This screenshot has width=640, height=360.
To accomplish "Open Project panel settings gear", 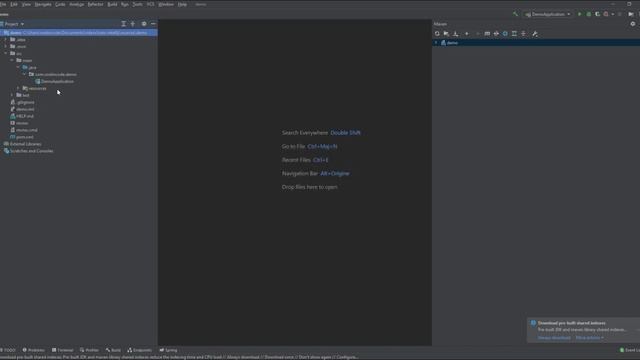I will click(144, 24).
